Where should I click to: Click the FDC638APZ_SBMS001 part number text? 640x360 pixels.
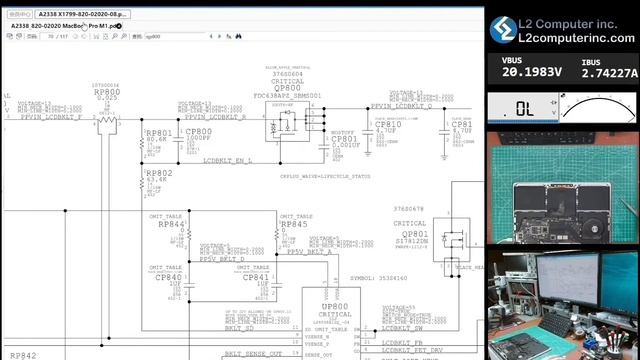coord(287,96)
